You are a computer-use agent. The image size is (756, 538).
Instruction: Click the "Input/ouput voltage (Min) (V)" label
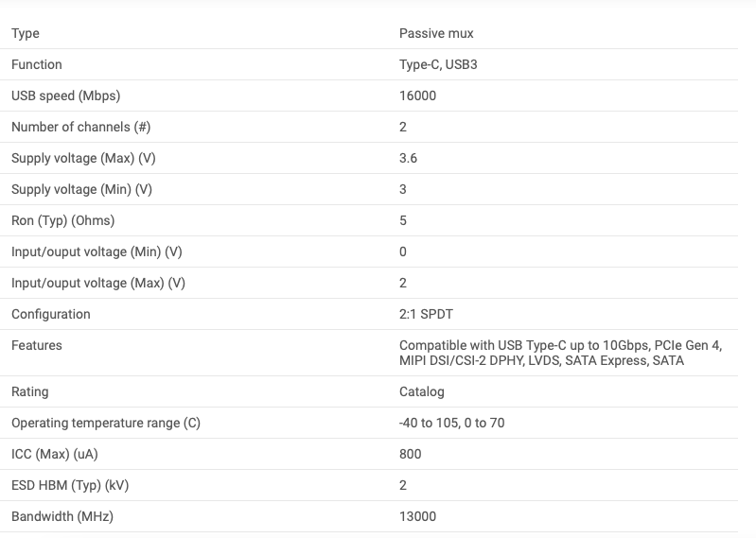(x=97, y=252)
